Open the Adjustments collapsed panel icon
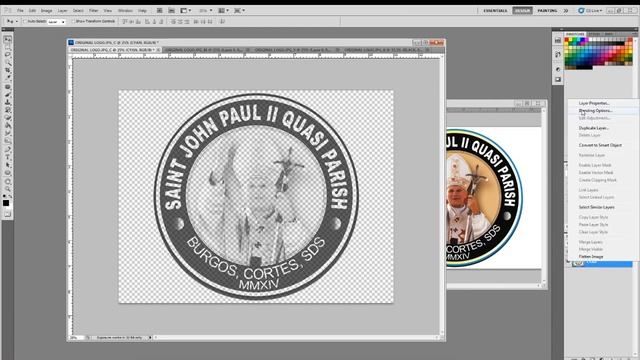The image size is (640, 360). [x=558, y=69]
